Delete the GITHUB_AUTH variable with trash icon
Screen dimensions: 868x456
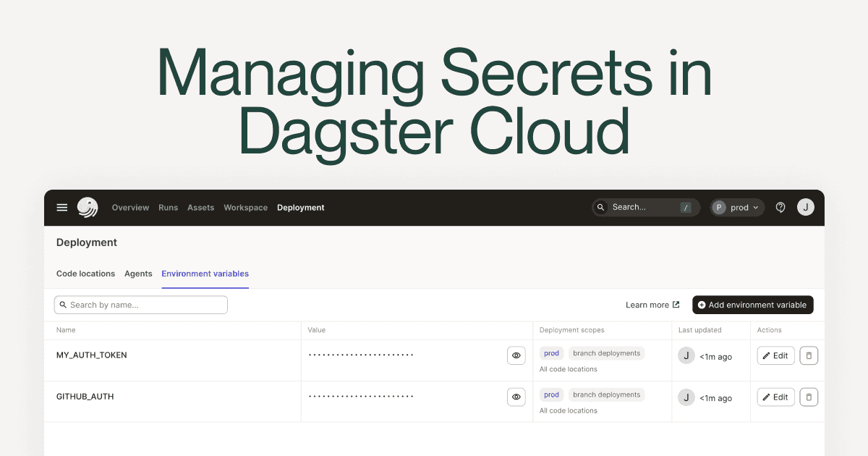tap(809, 397)
